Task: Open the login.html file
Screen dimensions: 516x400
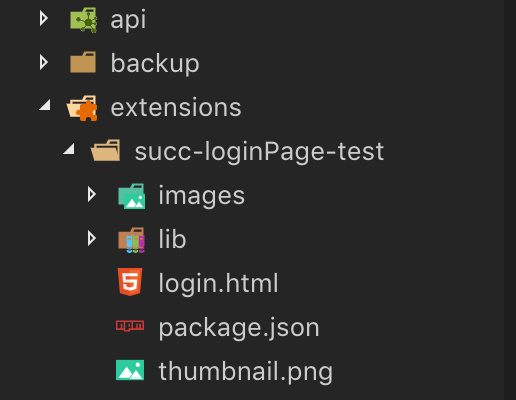Action: pyautogui.click(x=218, y=283)
